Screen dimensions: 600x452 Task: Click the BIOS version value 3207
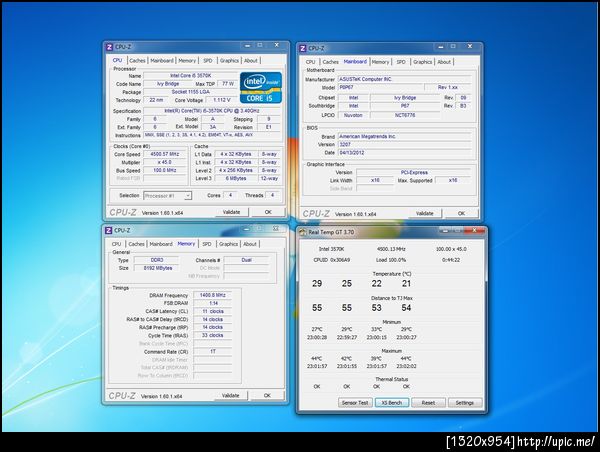(404, 144)
